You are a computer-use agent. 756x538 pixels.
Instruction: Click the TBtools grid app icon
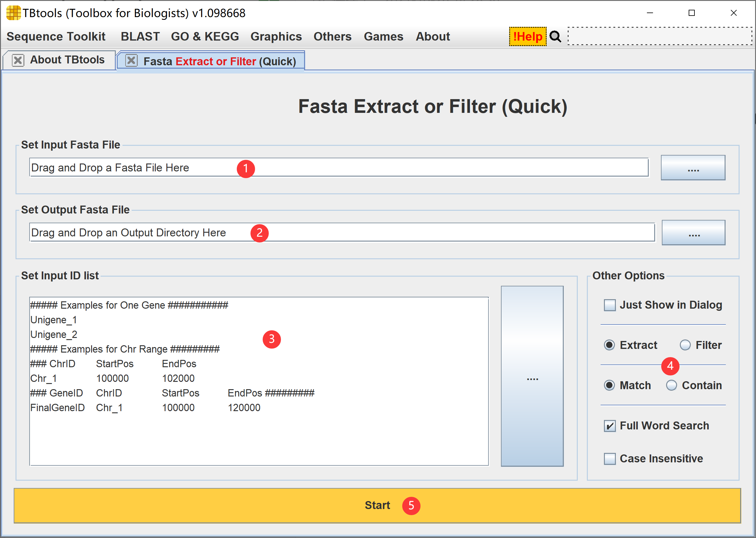pos(13,13)
